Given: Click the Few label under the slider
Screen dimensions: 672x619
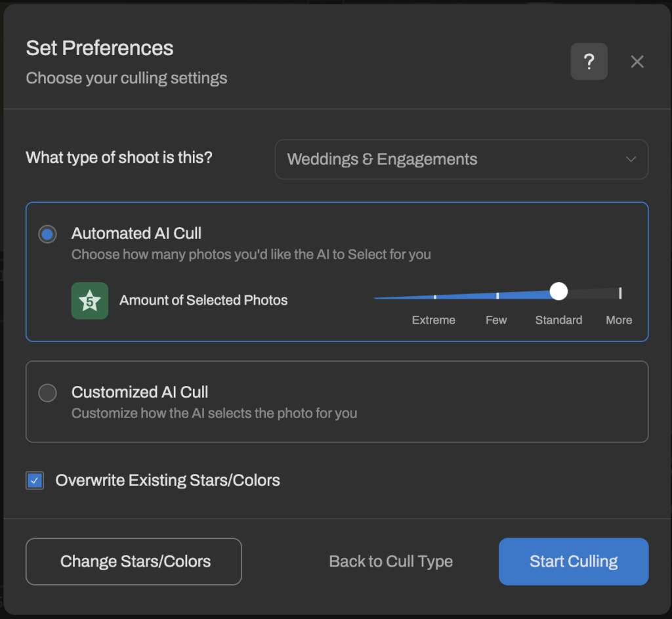Looking at the screenshot, I should [x=495, y=320].
